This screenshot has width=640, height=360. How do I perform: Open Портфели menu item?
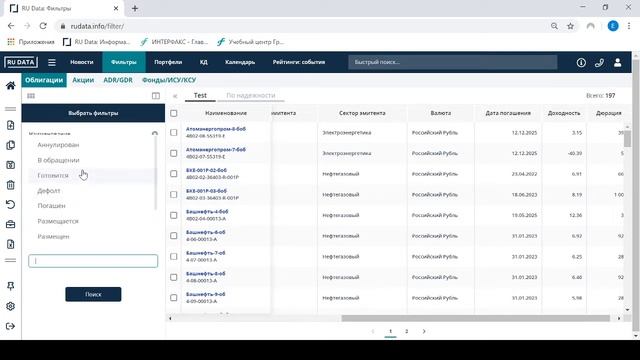coord(168,62)
